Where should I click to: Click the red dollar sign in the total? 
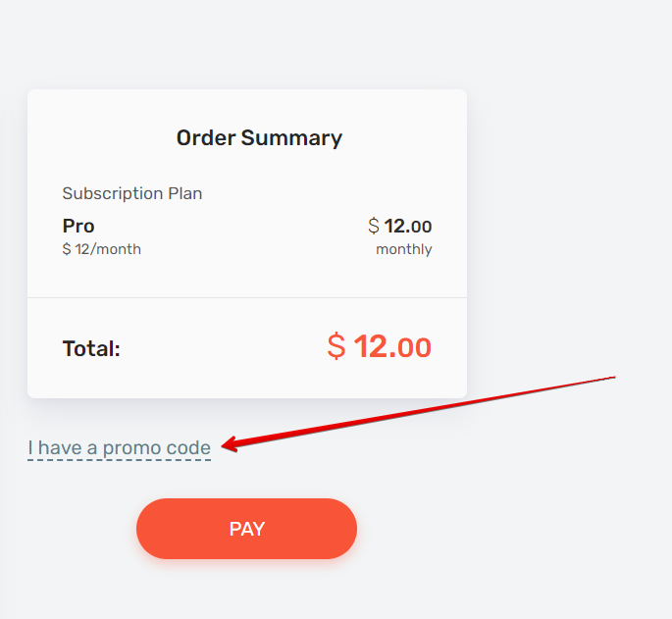[336, 346]
